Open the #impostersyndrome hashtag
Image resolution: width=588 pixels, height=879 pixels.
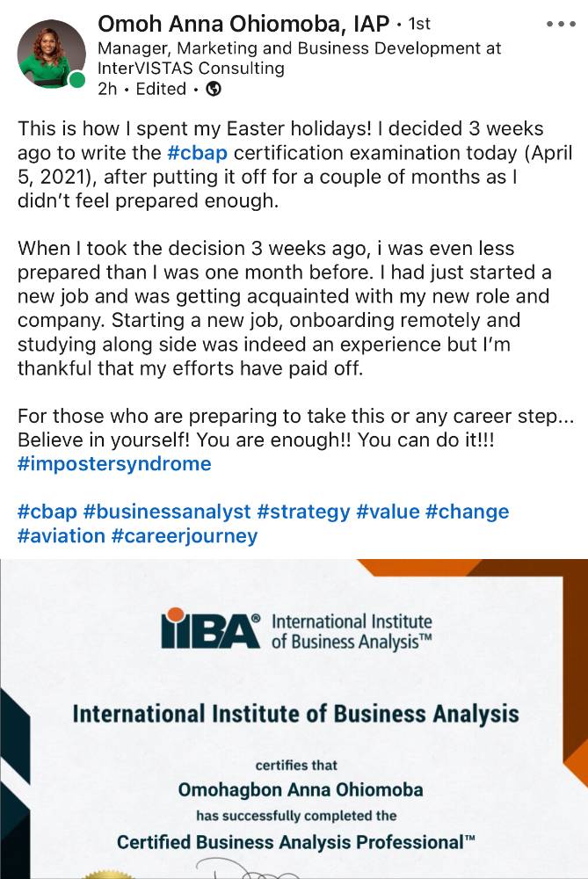click(x=114, y=463)
